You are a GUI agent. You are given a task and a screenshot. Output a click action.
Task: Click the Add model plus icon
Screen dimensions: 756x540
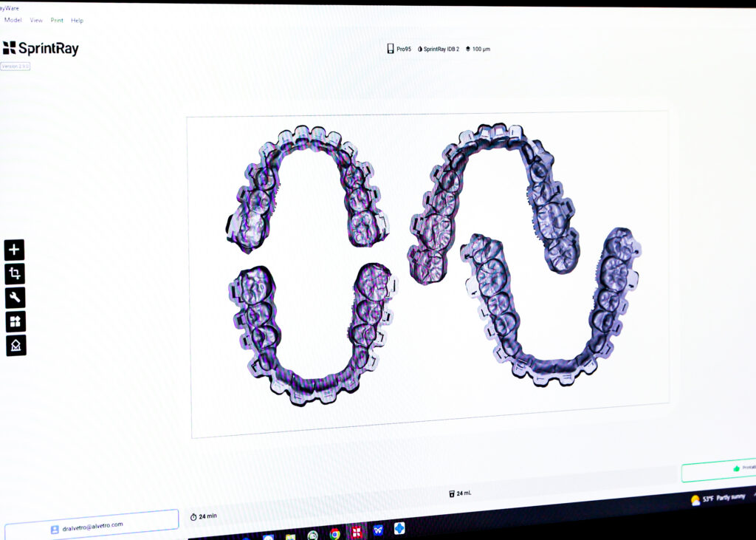pos(14,250)
